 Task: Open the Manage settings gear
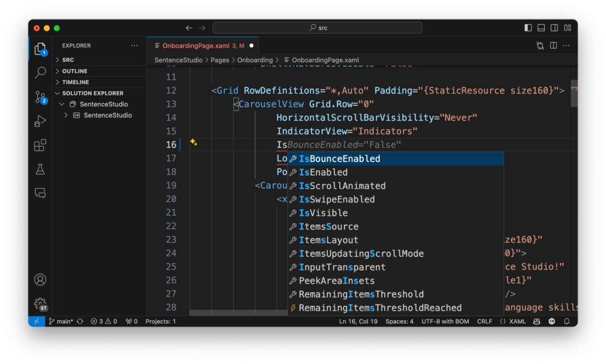pyautogui.click(x=39, y=304)
